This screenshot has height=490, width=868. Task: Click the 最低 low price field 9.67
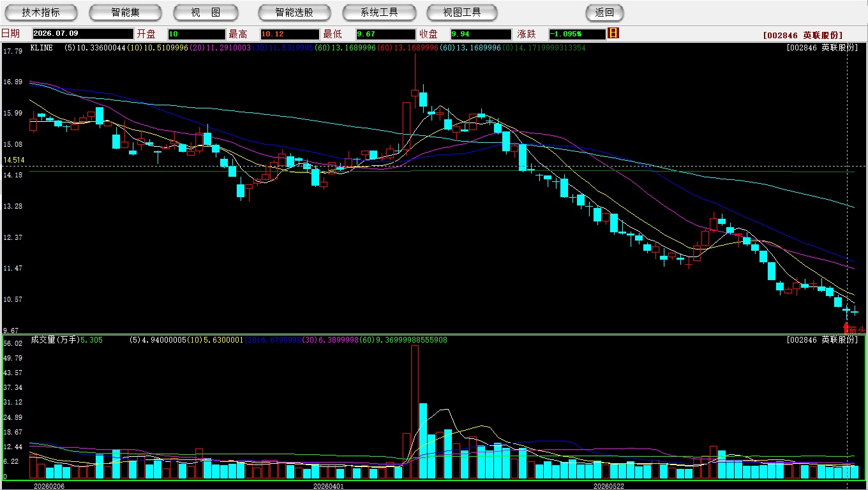click(x=385, y=34)
